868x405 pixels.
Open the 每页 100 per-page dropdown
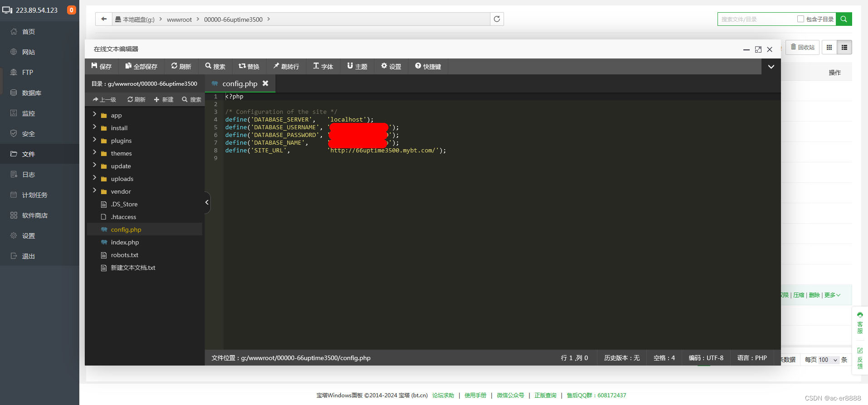click(x=828, y=360)
